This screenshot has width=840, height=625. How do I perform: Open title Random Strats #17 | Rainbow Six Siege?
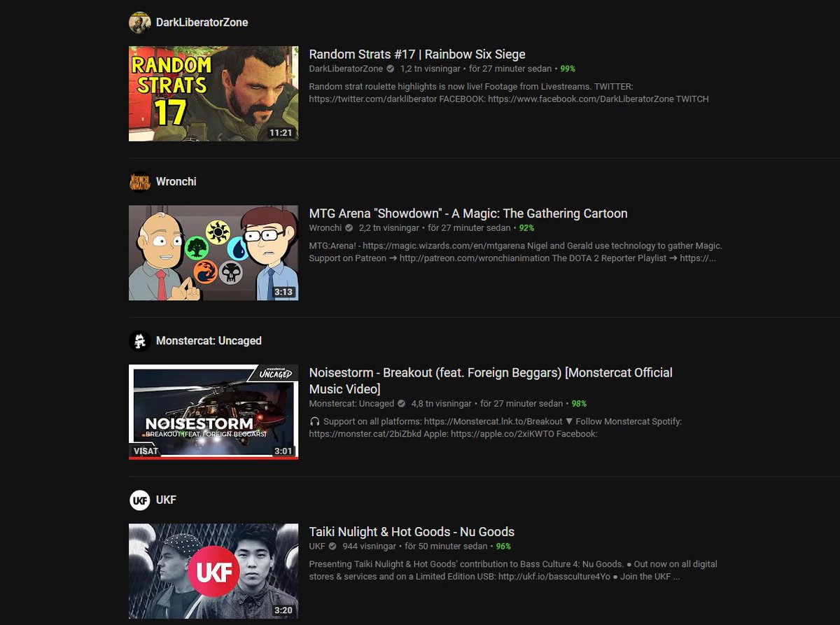(417, 55)
